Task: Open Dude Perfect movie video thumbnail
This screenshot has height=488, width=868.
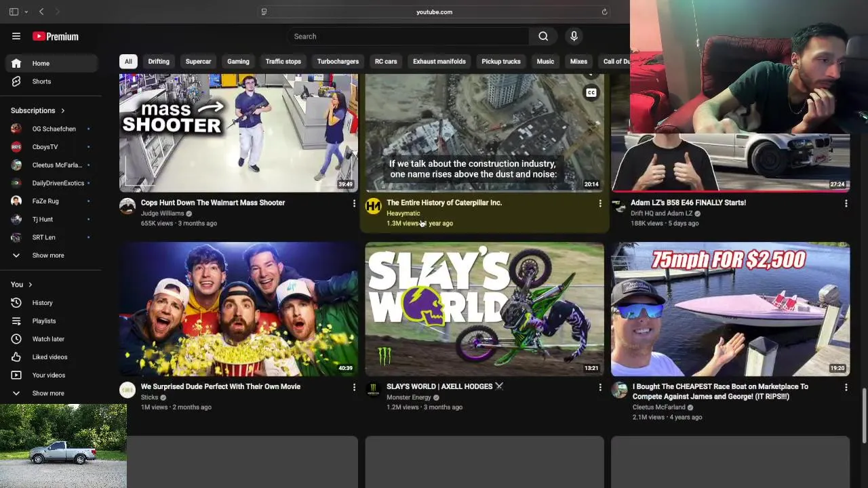Action: click(x=239, y=309)
